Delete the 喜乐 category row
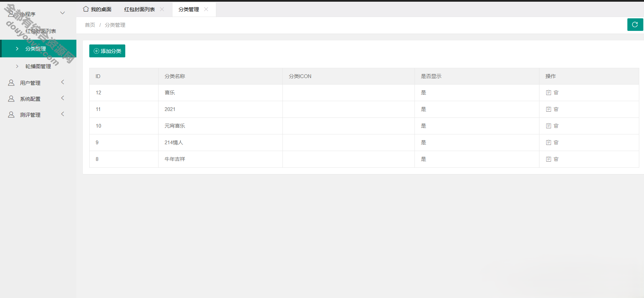This screenshot has height=298, width=644. tap(556, 92)
